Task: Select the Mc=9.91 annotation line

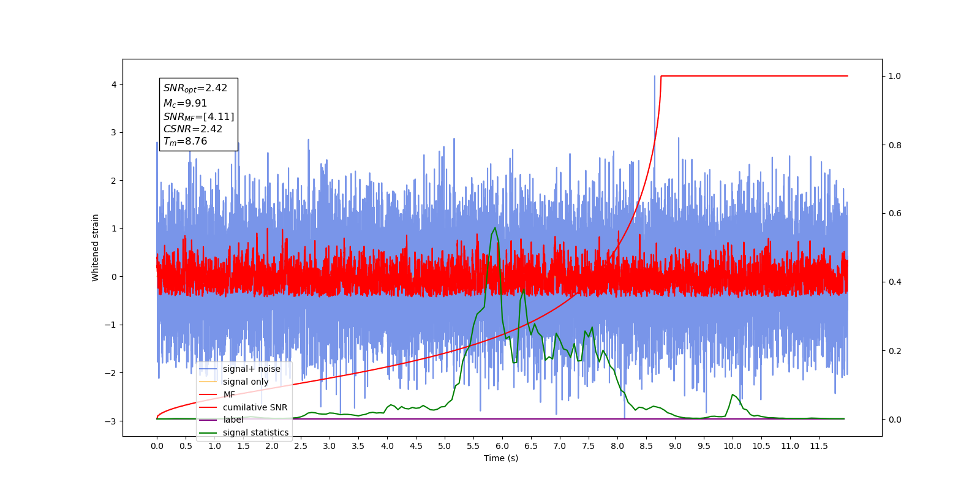Action: (x=185, y=104)
